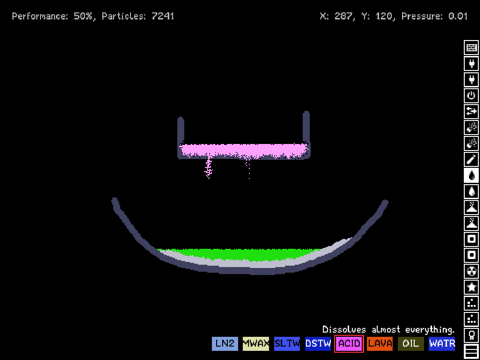
Task: Choose the MWAX molten wax element
Action: click(256, 344)
